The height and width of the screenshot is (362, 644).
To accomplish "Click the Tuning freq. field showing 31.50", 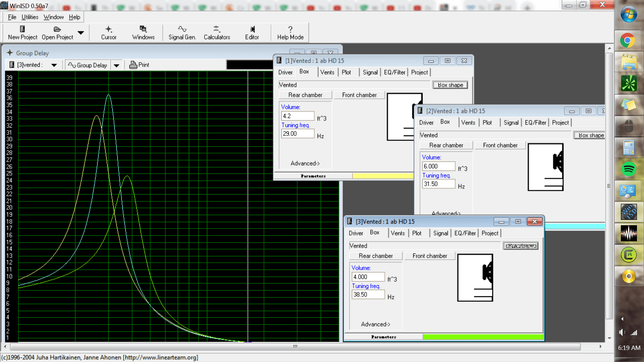I will (x=438, y=184).
